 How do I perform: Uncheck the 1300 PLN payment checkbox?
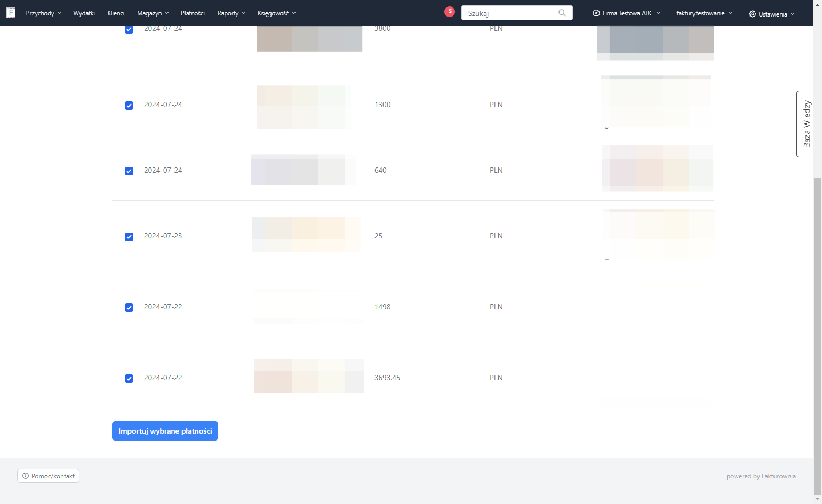(129, 106)
